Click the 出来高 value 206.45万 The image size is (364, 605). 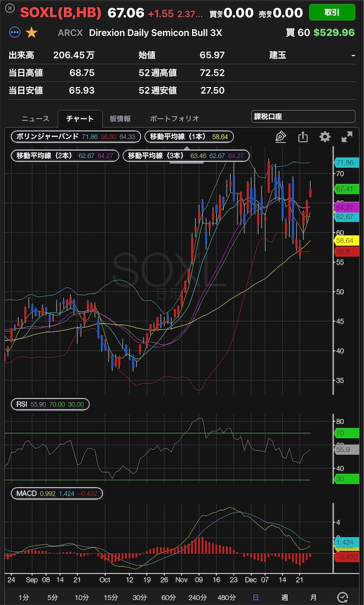click(74, 56)
